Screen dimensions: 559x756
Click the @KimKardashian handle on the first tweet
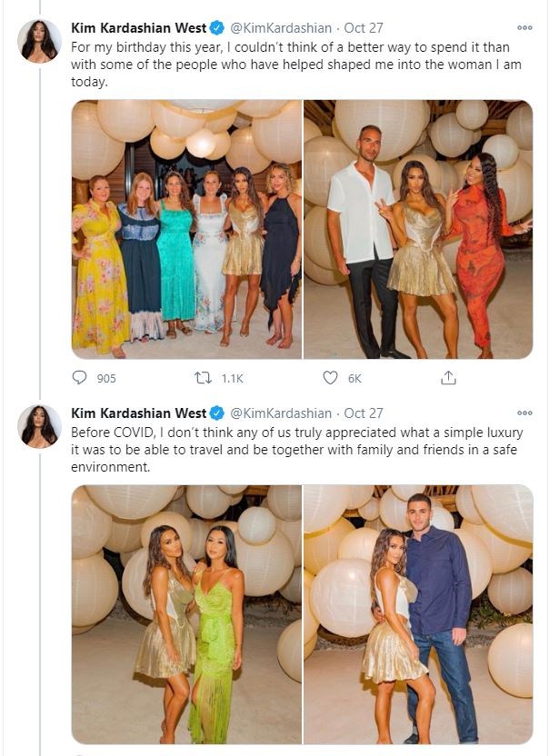[281, 28]
